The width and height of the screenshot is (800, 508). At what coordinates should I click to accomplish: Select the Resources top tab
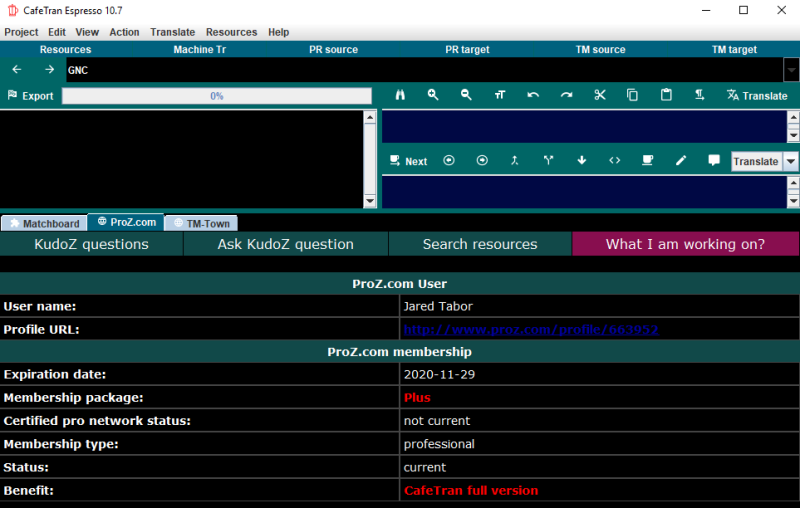66,49
